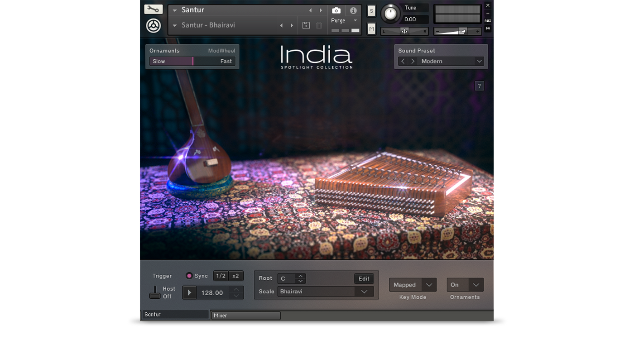Select the previous Sound Preset
634x364 pixels.
pos(403,61)
